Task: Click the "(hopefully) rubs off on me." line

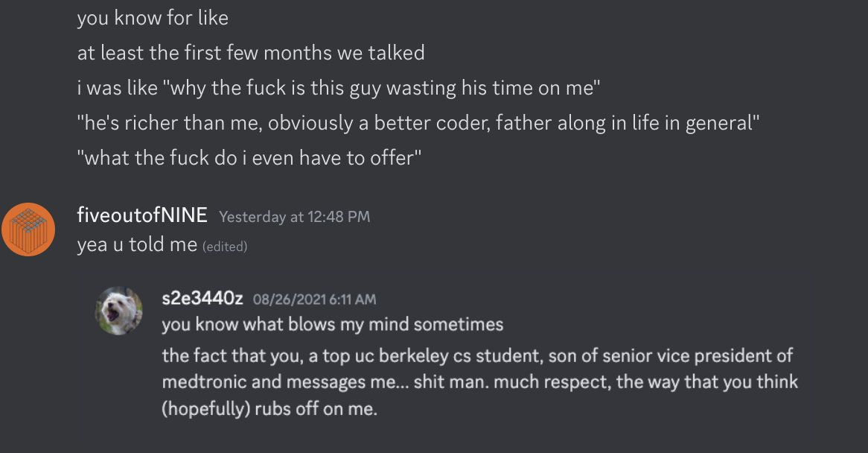Action: coord(269,409)
